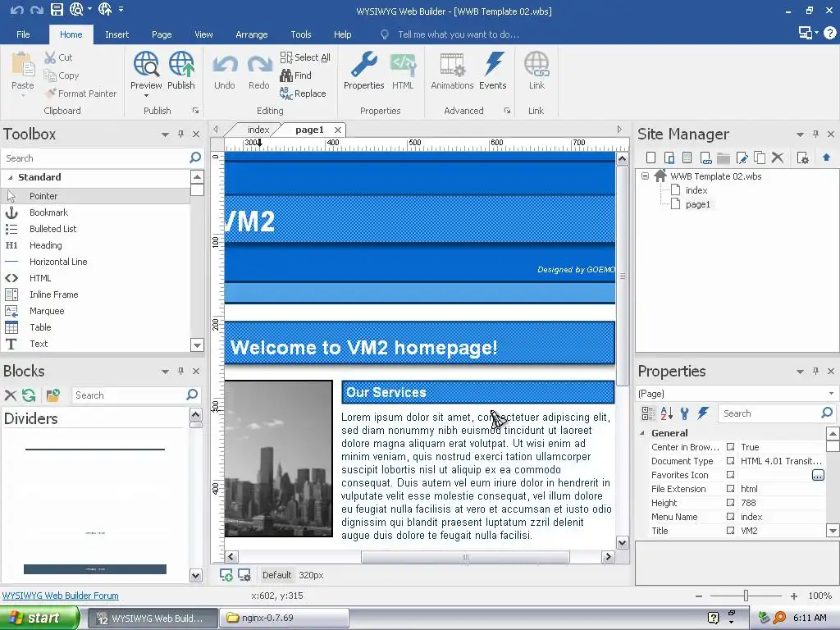Click the Paste icon in Clipboard group

click(x=22, y=66)
